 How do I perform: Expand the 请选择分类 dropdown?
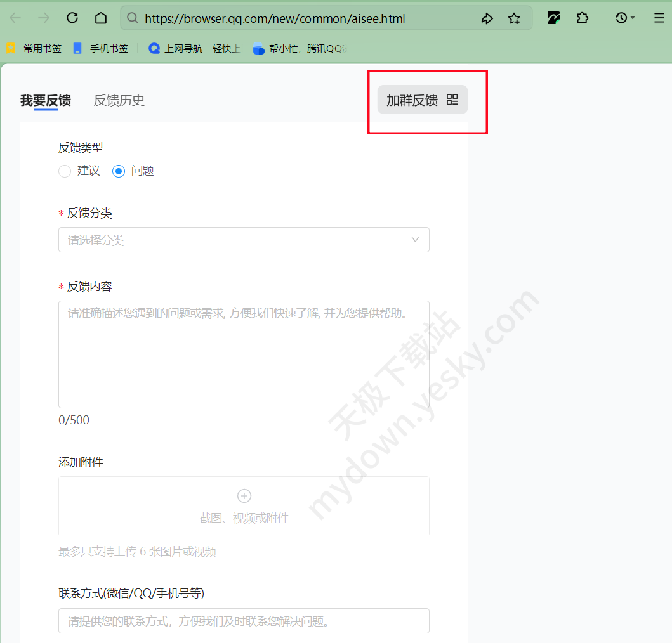tap(244, 240)
